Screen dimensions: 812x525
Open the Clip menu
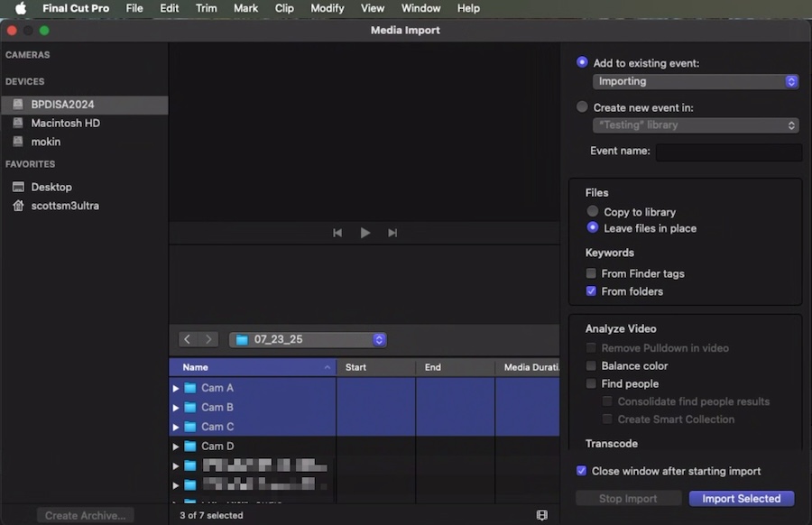(284, 8)
